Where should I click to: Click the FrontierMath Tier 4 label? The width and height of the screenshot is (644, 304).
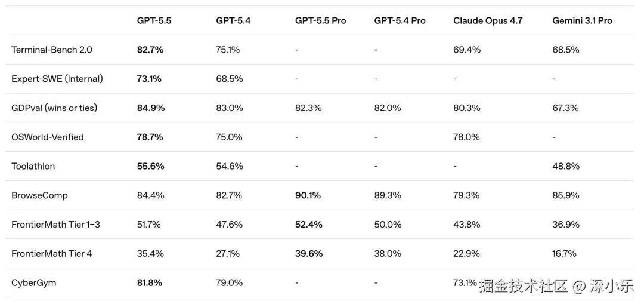[x=52, y=253]
